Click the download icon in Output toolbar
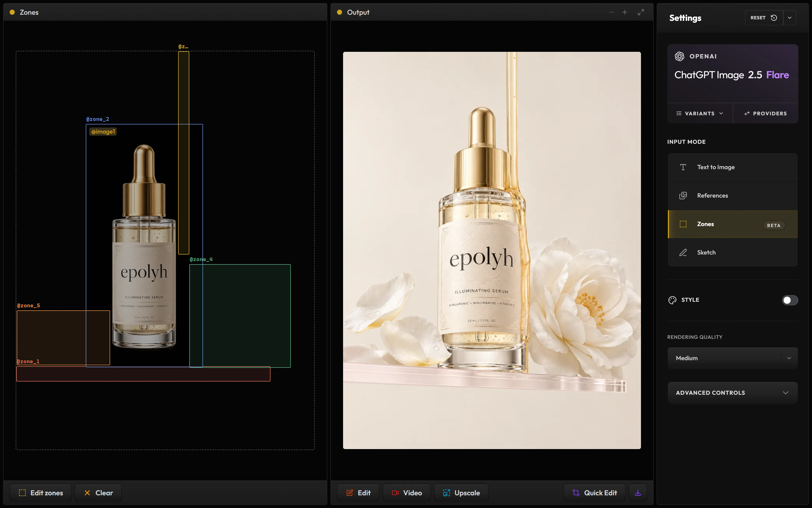Viewport: 812px width, 508px height. click(x=638, y=493)
